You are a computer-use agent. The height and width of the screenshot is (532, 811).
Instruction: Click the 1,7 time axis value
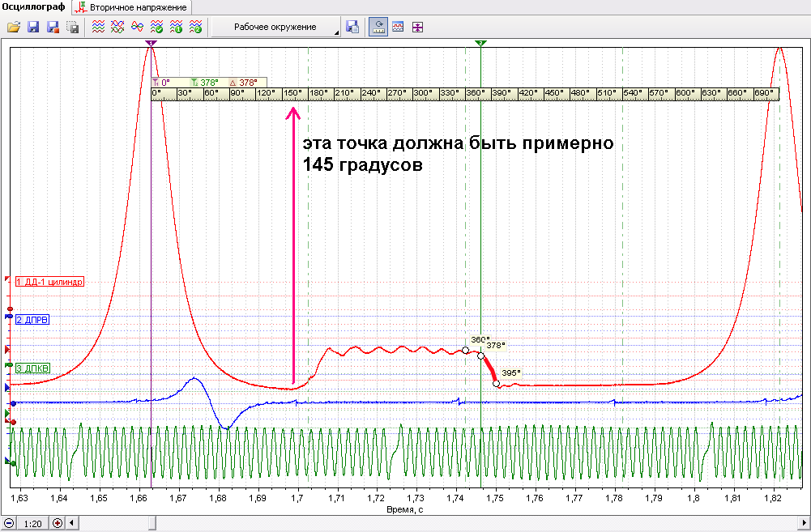[x=297, y=498]
